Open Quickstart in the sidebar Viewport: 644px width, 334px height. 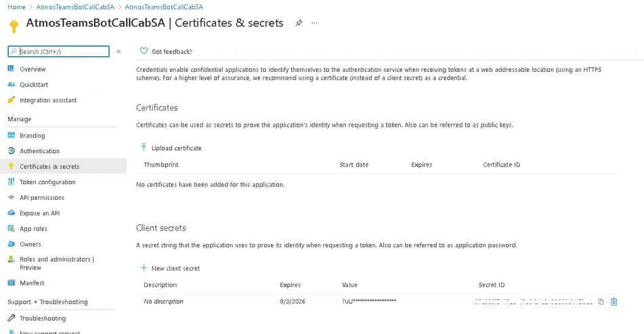[34, 85]
